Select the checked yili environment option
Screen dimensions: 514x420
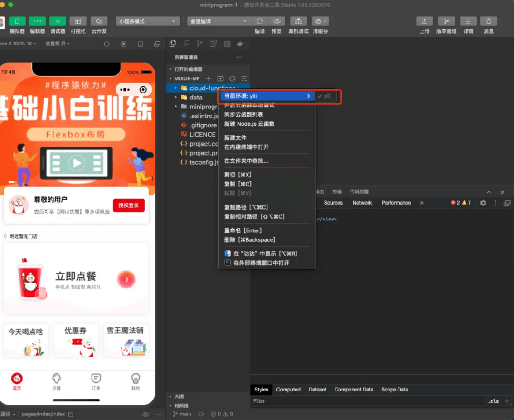(x=325, y=96)
